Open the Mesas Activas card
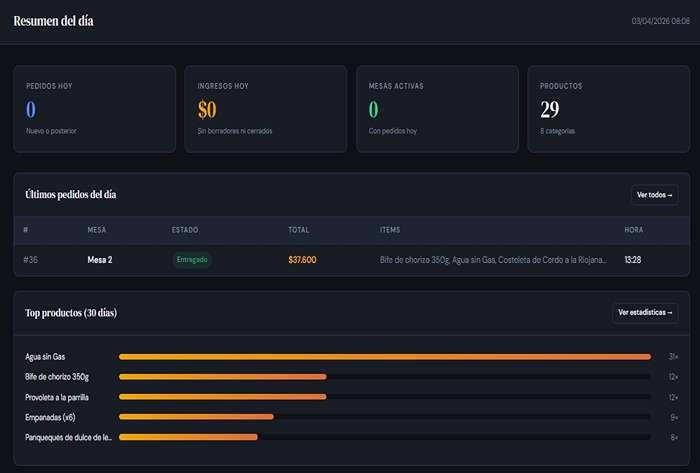The image size is (700, 473). (437, 109)
